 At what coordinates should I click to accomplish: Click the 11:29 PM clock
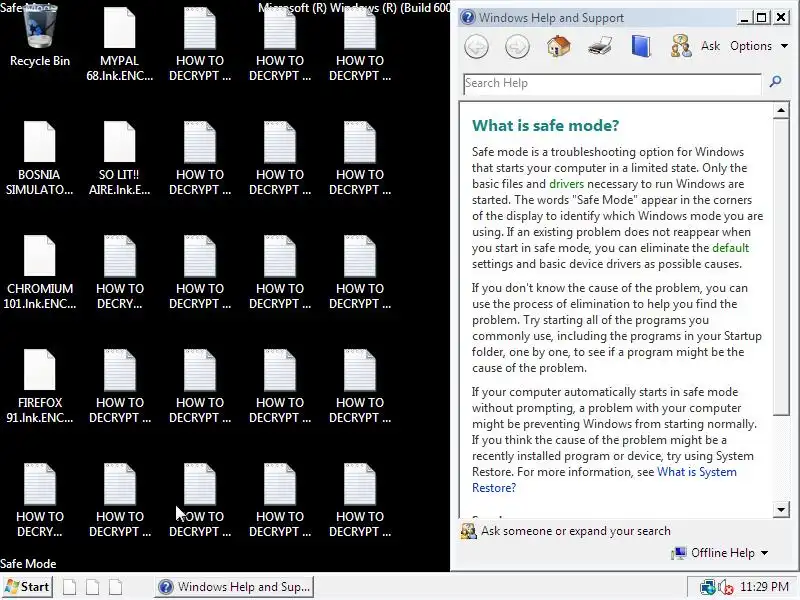(764, 587)
